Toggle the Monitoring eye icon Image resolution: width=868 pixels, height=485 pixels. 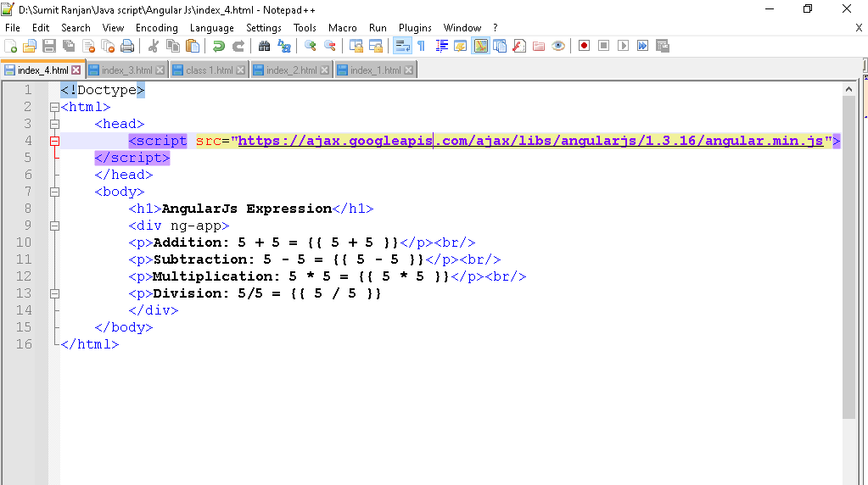557,46
